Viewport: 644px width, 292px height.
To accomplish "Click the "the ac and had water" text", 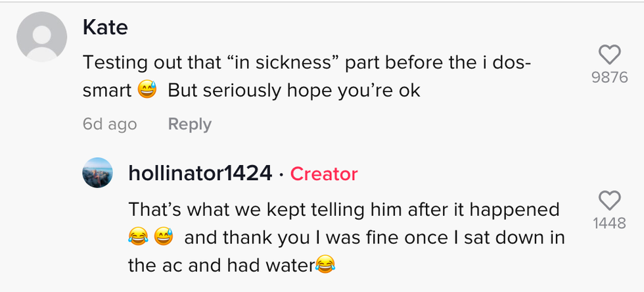I will tap(221, 265).
